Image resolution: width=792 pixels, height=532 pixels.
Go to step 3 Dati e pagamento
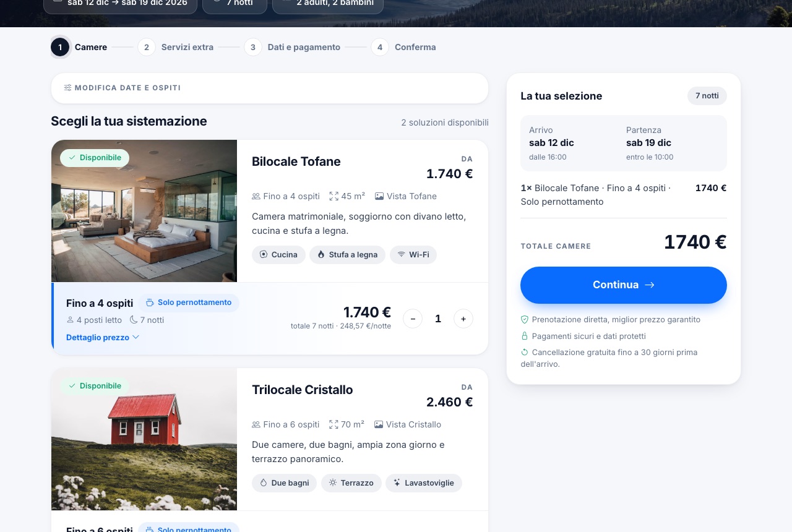coord(293,47)
